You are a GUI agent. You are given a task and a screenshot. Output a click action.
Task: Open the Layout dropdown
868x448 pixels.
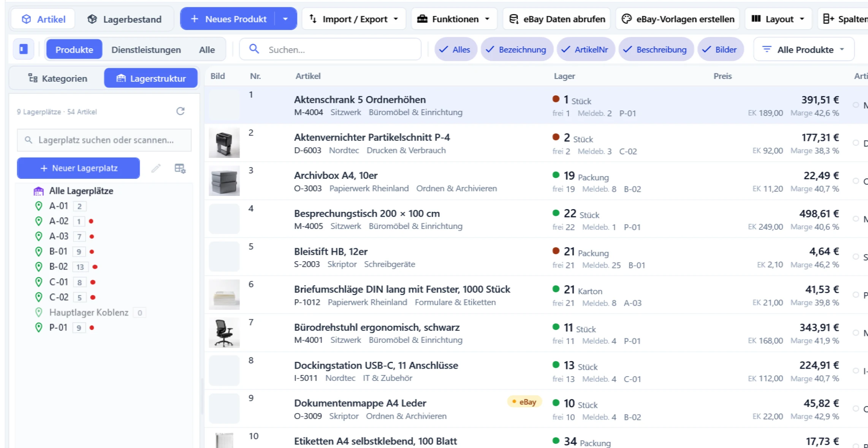coord(778,19)
